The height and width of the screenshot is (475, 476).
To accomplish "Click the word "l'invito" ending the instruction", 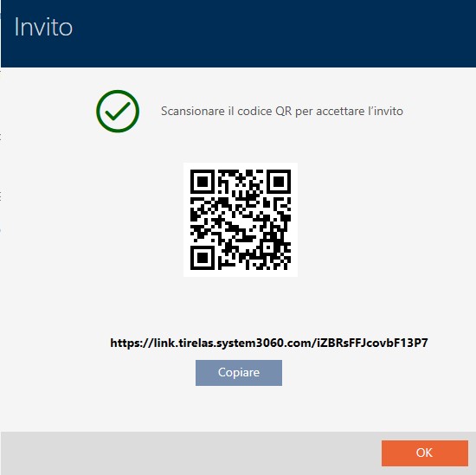I will [385, 111].
